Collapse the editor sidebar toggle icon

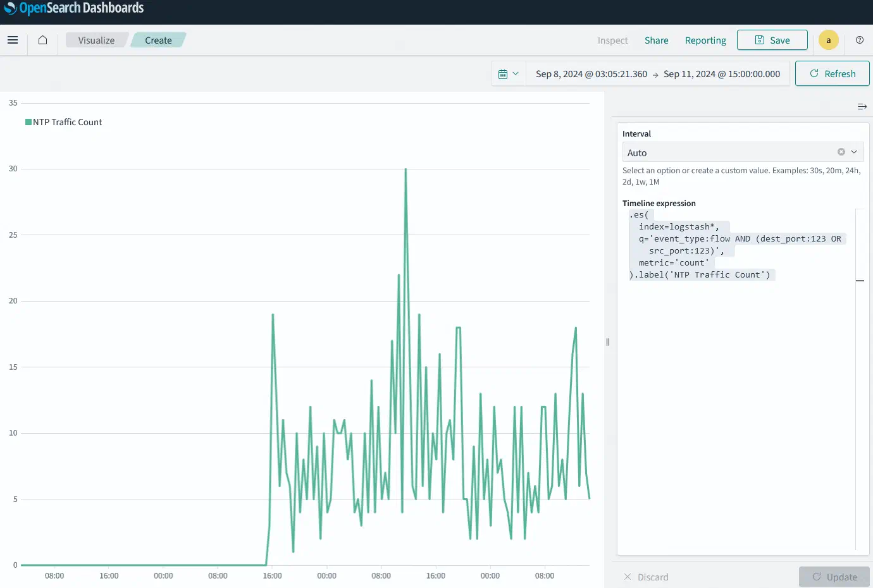click(x=862, y=107)
